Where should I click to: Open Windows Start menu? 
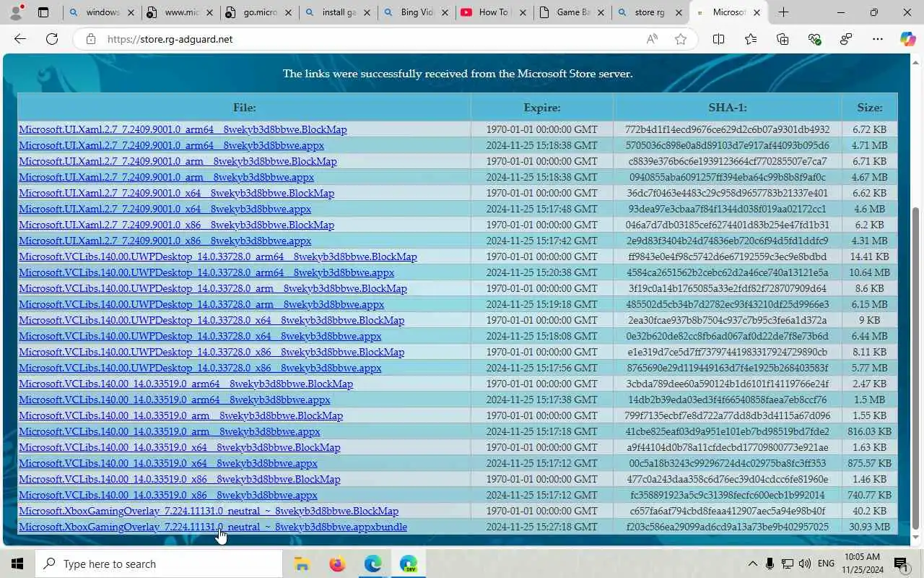tap(17, 564)
